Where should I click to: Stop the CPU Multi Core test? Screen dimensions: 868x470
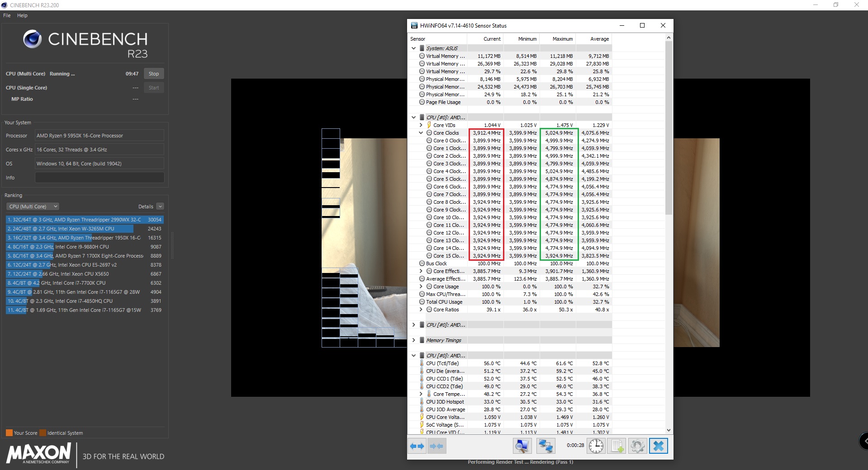(154, 74)
